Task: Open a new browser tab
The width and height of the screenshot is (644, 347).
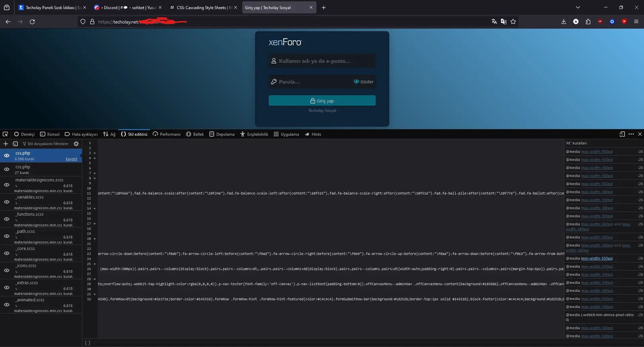Action: (x=324, y=7)
